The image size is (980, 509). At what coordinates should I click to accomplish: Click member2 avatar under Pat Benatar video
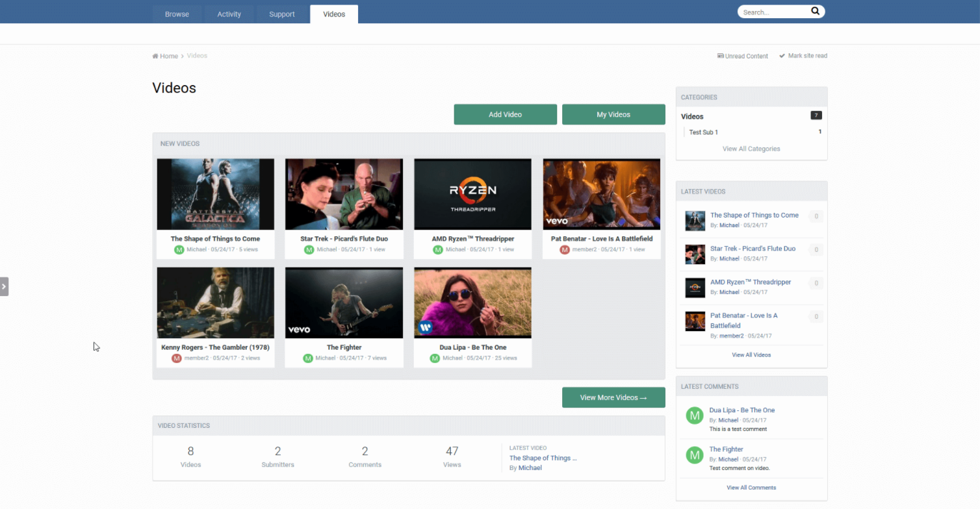pyautogui.click(x=565, y=249)
